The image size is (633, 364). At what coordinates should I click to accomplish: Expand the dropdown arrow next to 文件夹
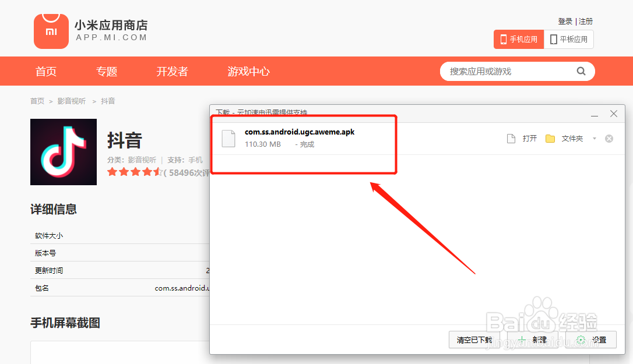[x=595, y=139]
